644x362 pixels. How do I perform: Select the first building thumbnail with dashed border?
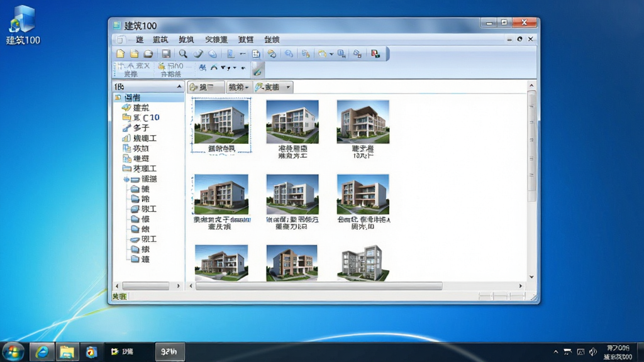tap(221, 122)
